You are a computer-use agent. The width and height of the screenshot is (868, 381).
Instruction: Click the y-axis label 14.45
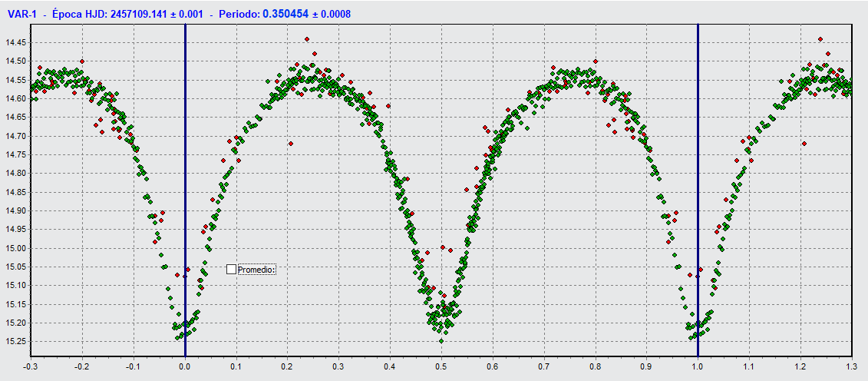(15, 43)
